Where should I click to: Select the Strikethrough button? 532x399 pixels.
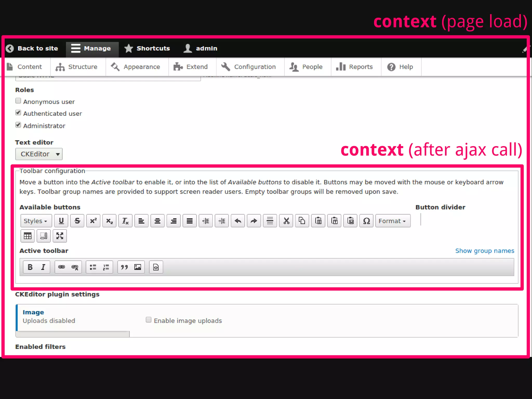(x=77, y=221)
